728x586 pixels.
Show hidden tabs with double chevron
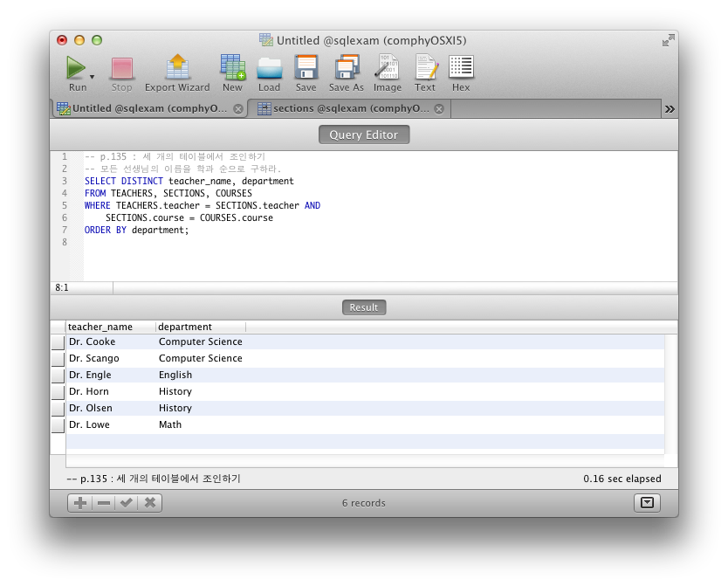(669, 109)
